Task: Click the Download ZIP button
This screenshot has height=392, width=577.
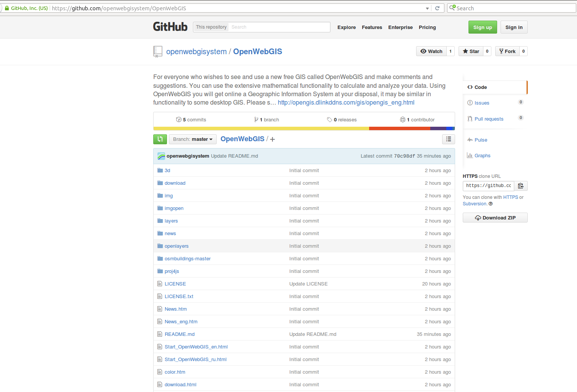Action: point(495,218)
